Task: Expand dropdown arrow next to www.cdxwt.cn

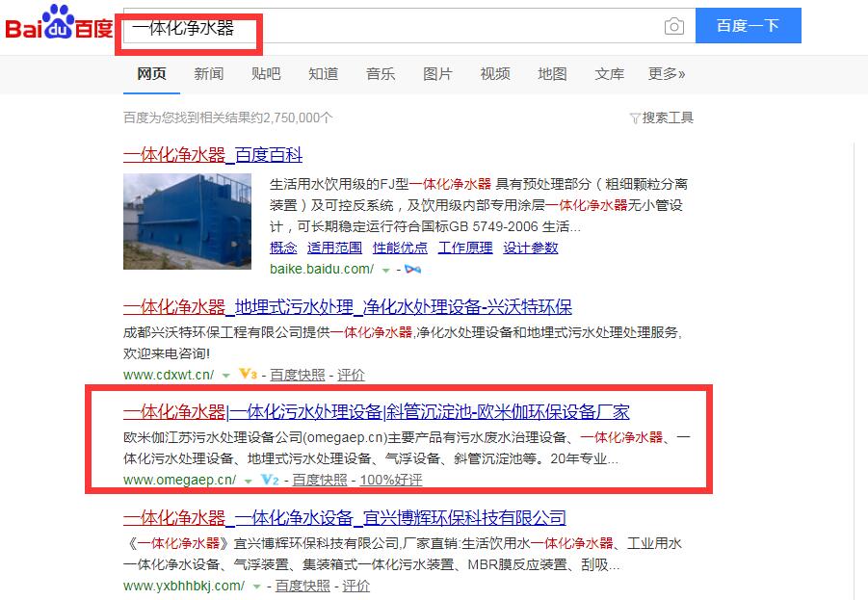Action: pos(225,376)
